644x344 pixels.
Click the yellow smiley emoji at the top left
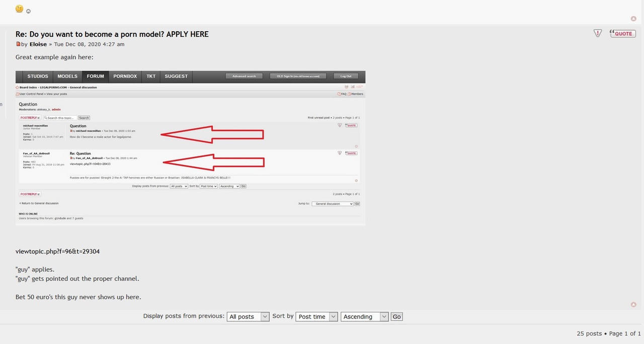[x=19, y=9]
